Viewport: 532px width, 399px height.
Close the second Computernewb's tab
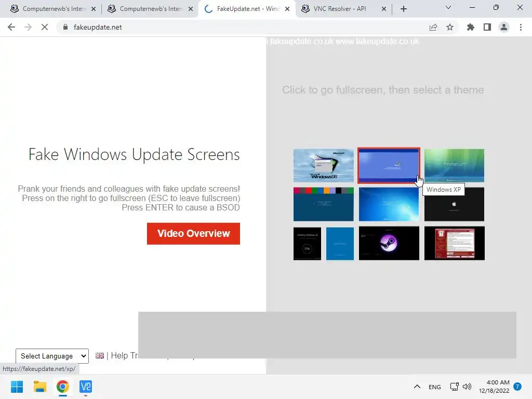click(x=191, y=9)
